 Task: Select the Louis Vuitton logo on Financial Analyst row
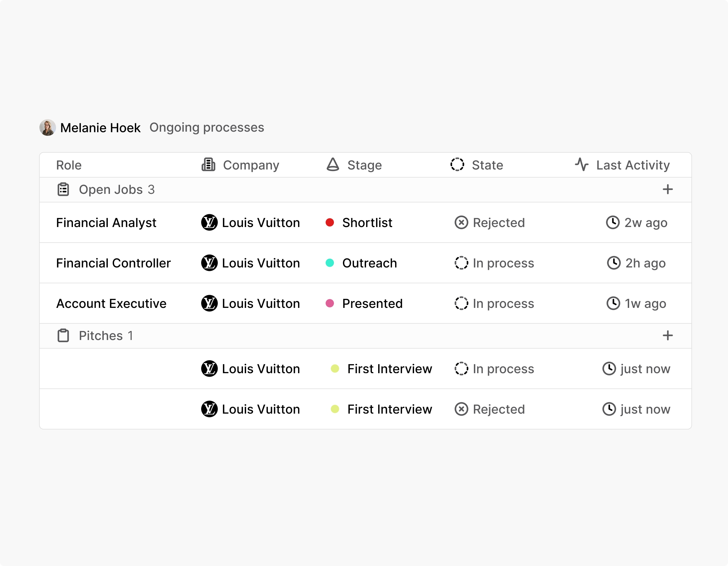209,223
